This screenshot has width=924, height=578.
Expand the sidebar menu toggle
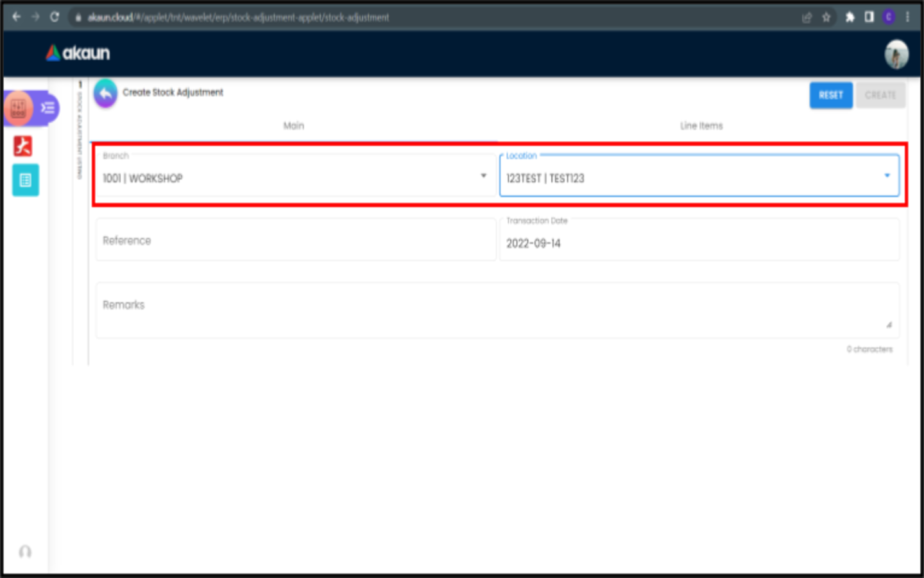47,108
